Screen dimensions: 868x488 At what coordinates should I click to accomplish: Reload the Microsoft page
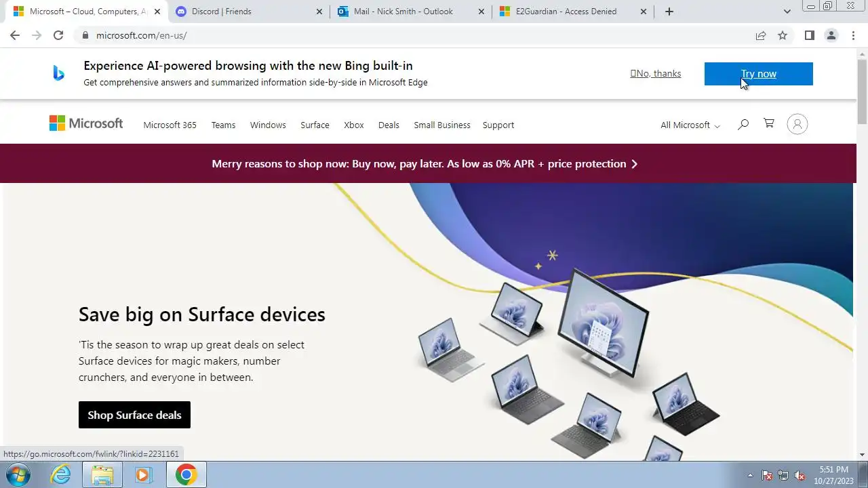click(58, 35)
